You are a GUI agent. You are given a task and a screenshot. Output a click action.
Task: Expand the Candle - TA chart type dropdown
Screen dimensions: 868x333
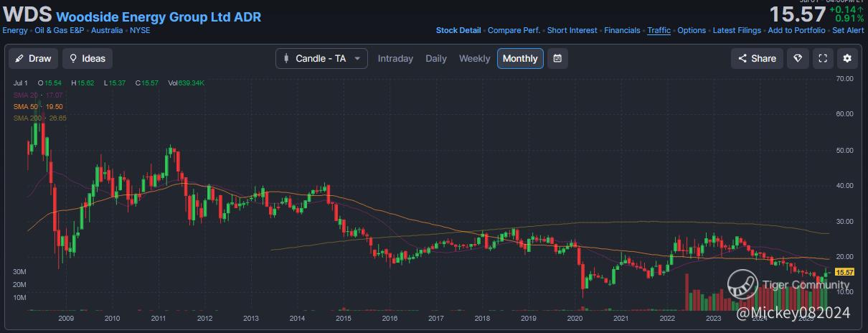point(321,59)
